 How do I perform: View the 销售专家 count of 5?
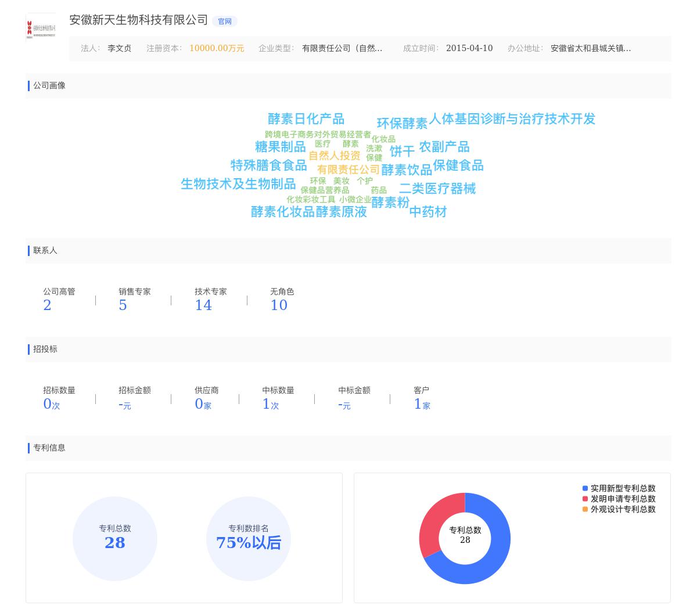point(123,305)
